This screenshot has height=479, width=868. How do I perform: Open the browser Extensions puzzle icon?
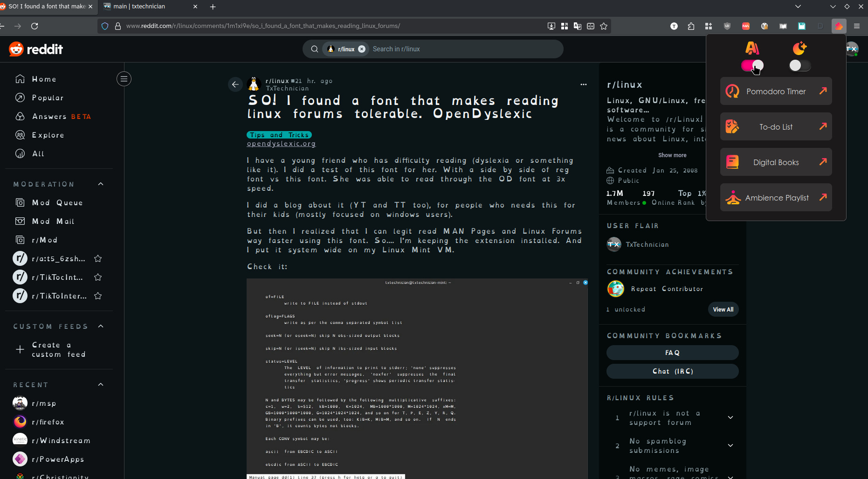[x=691, y=26]
